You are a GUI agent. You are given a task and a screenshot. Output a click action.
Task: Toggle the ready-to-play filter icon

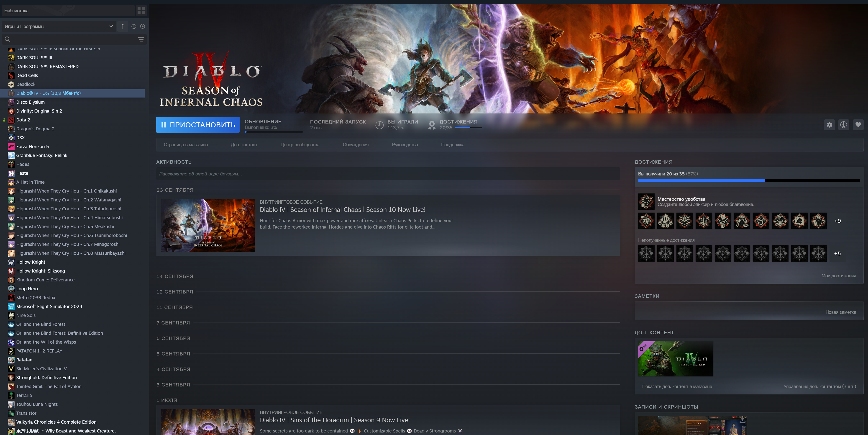143,26
